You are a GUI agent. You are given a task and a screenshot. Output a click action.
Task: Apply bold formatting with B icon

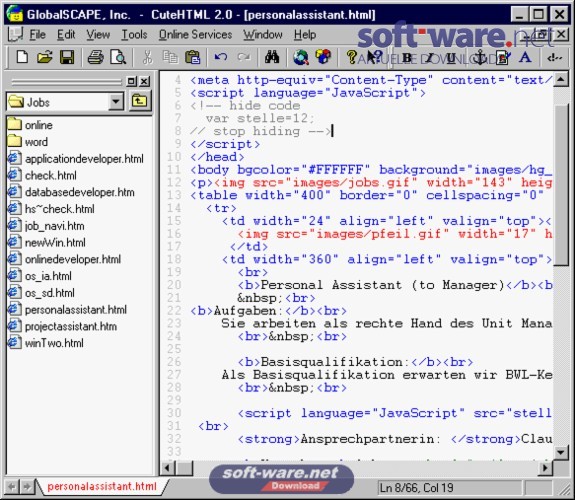tap(407, 58)
